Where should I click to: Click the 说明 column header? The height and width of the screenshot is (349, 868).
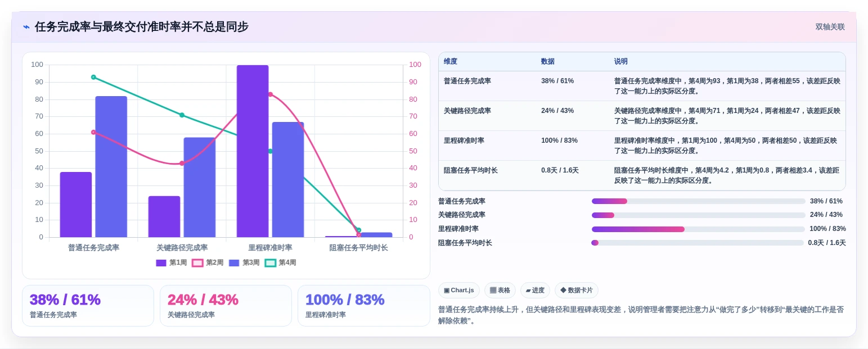(621, 61)
